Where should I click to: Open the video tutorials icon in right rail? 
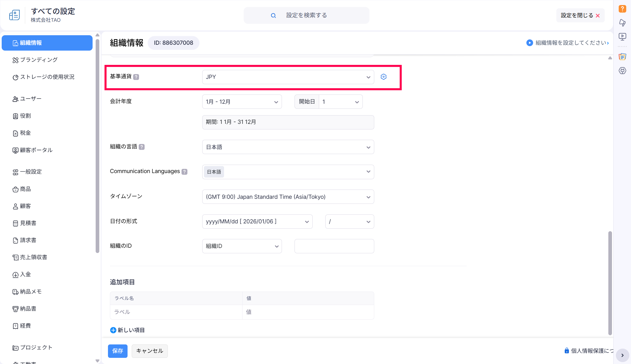tap(622, 37)
